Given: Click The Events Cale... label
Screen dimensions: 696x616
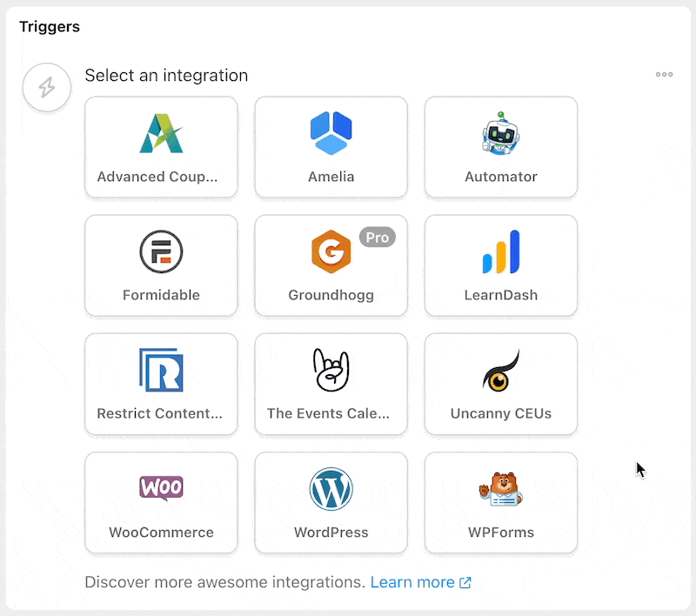Looking at the screenshot, I should (x=329, y=413).
